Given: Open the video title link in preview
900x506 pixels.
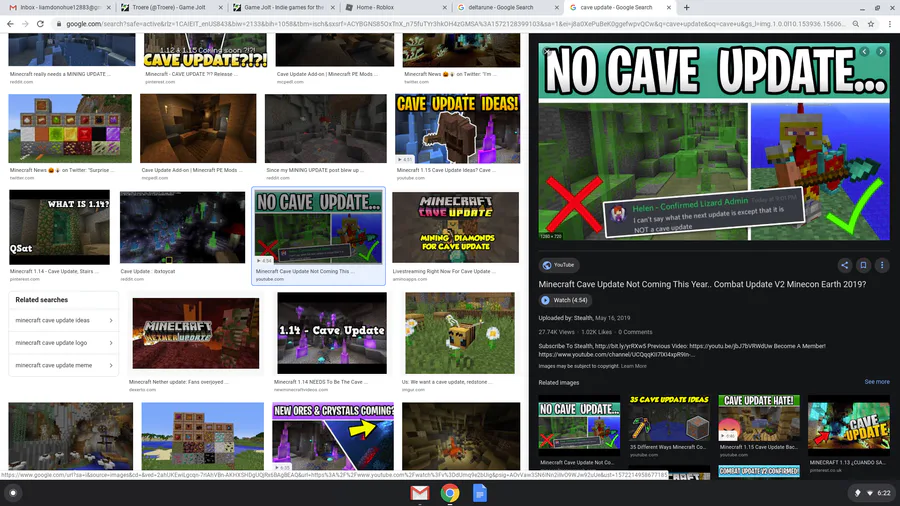Looking at the screenshot, I should (x=702, y=284).
